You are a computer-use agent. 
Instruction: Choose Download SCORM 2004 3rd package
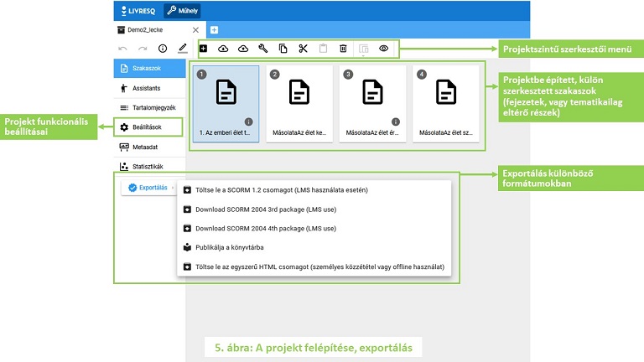(266, 209)
